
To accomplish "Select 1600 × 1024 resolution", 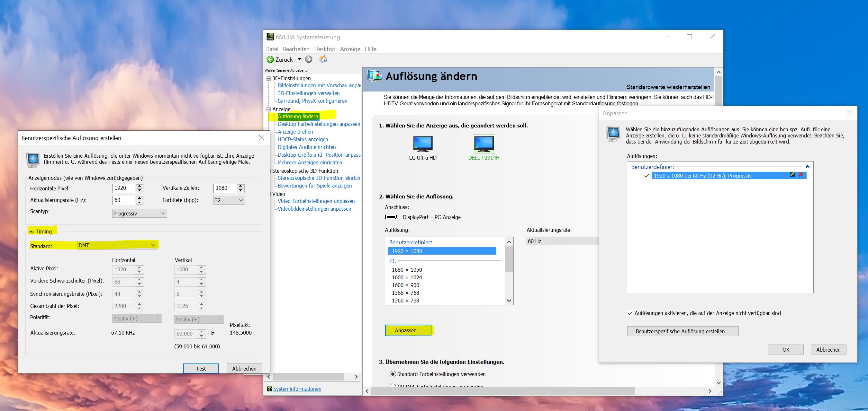I will click(x=407, y=277).
